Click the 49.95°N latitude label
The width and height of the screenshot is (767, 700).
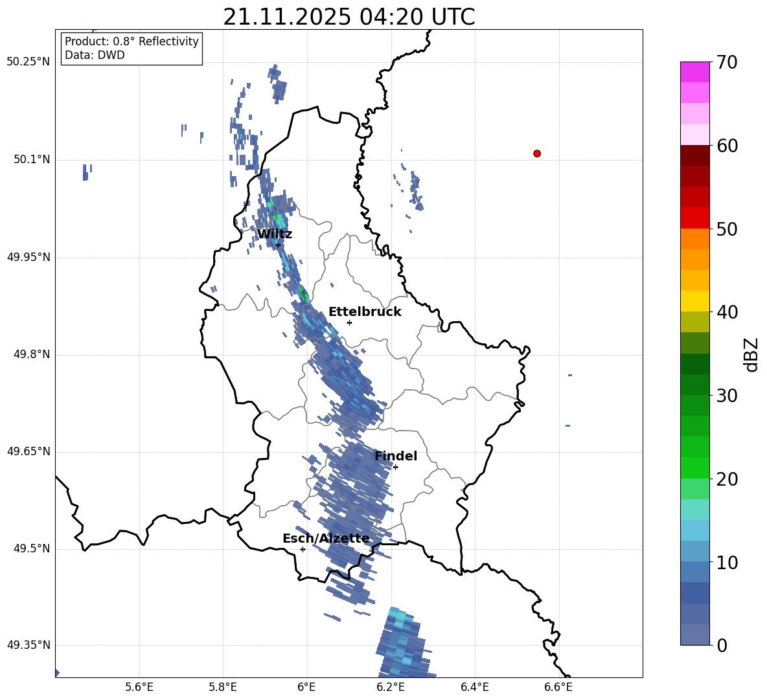pyautogui.click(x=29, y=257)
